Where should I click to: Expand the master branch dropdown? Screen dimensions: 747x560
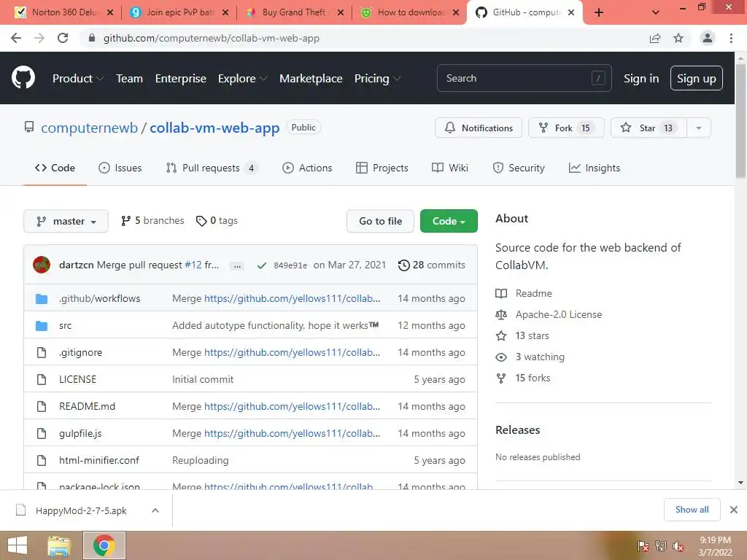(66, 221)
